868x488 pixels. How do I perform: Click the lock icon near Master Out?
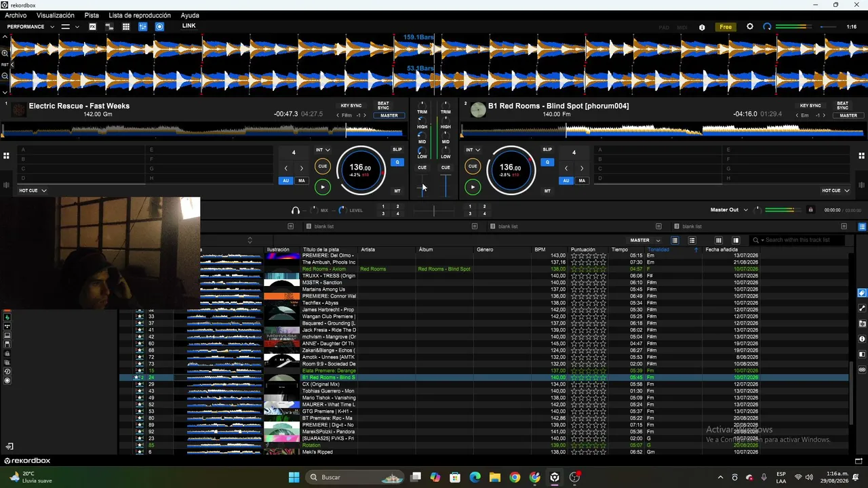[810, 210]
